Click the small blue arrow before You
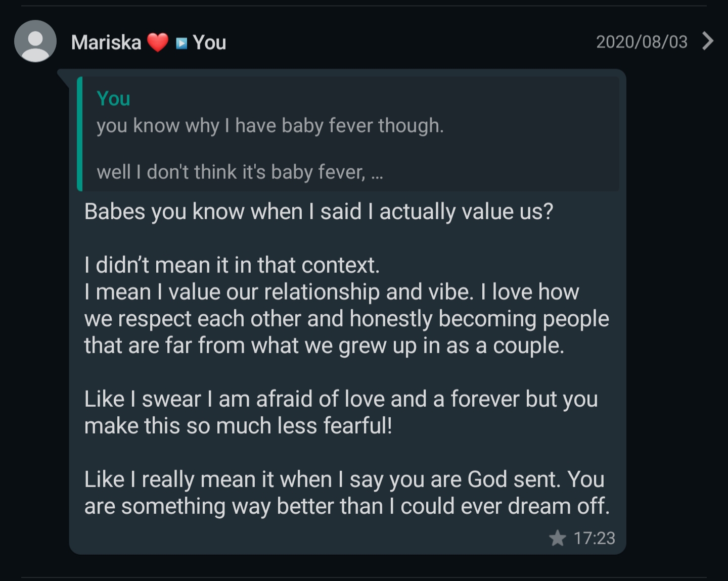Screen dimensions: 728x581 coord(181,43)
